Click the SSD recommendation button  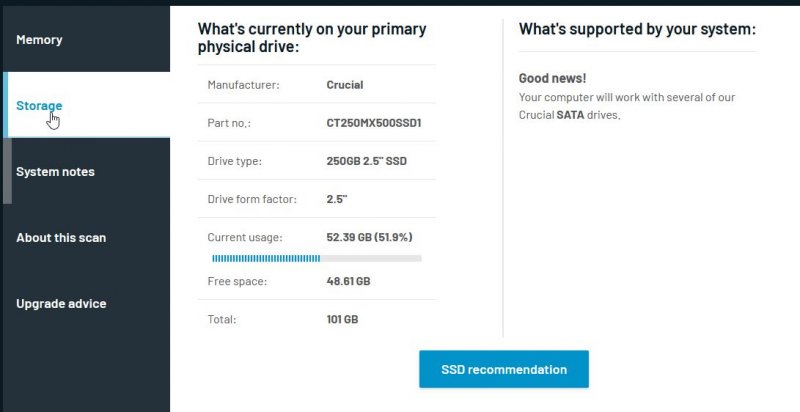(504, 369)
